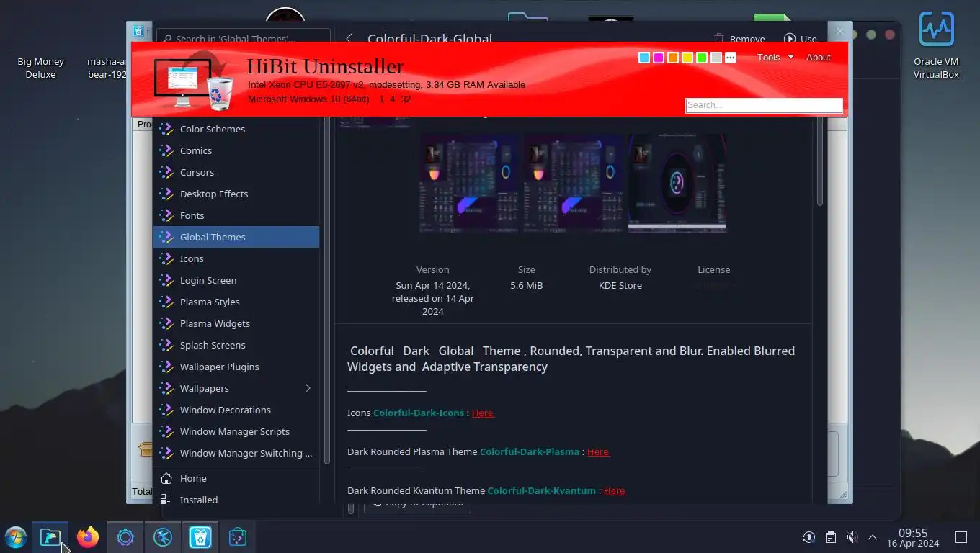Select Global Themes category

236,237
